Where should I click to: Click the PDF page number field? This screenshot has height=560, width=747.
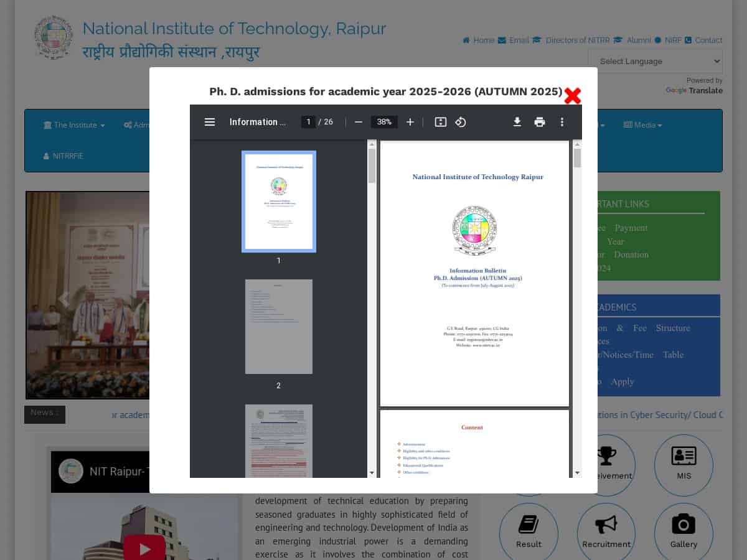pyautogui.click(x=308, y=122)
